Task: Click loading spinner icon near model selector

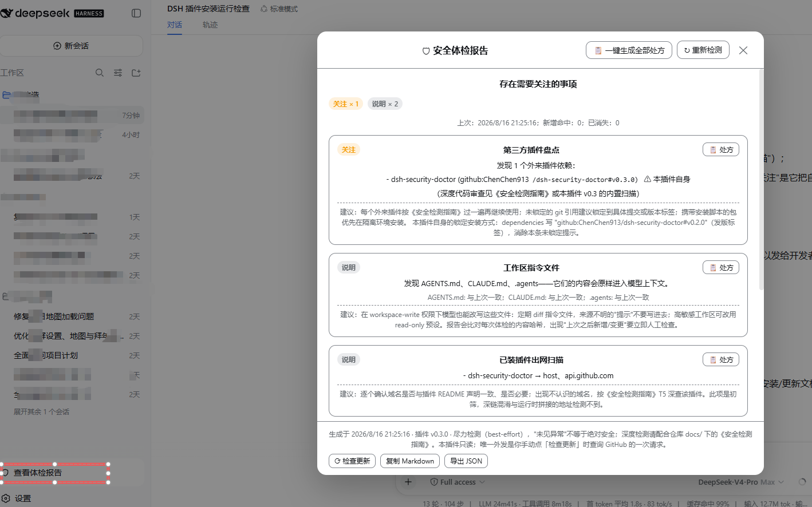Action: point(802,482)
